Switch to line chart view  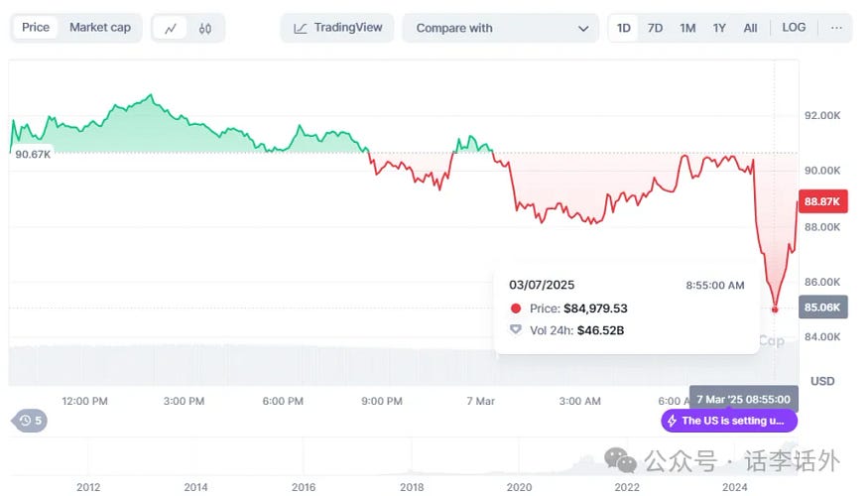(x=171, y=28)
